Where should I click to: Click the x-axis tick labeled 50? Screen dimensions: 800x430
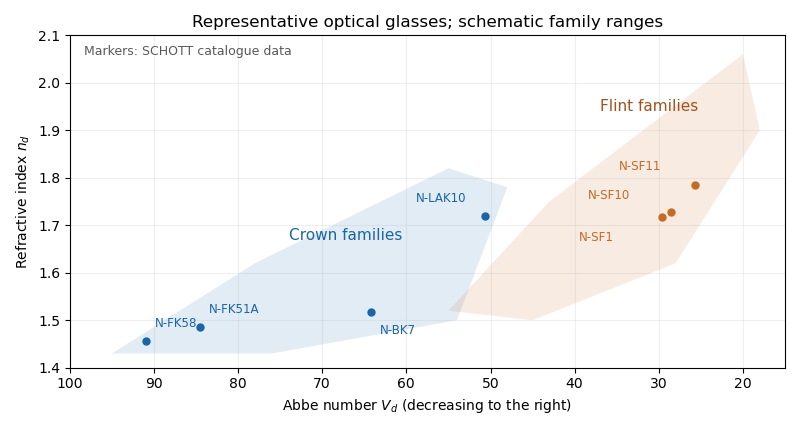click(x=491, y=383)
